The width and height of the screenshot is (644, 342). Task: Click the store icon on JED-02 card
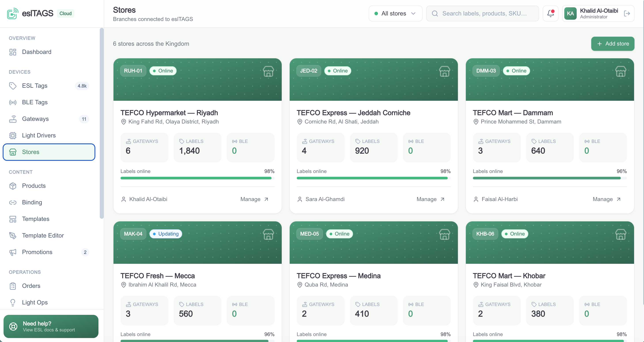pyautogui.click(x=444, y=71)
